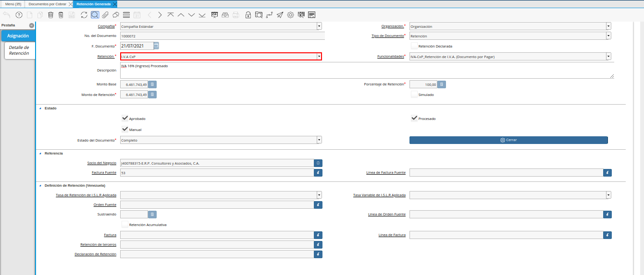The width and height of the screenshot is (644, 275).
Task: Click the Undo changes toolbar icon
Action: [6, 15]
